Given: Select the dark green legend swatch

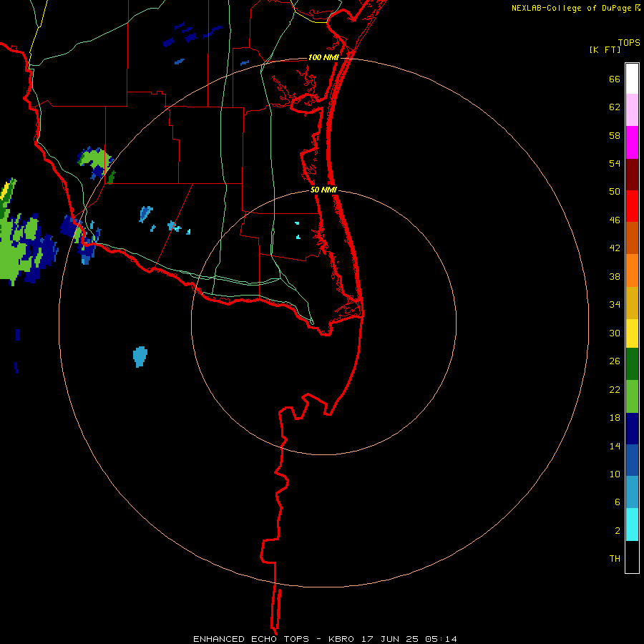Looking at the screenshot, I should 632,364.
